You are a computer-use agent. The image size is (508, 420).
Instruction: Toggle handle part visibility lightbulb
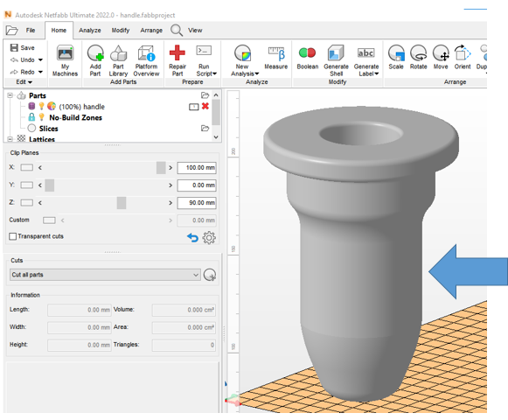pos(41,106)
